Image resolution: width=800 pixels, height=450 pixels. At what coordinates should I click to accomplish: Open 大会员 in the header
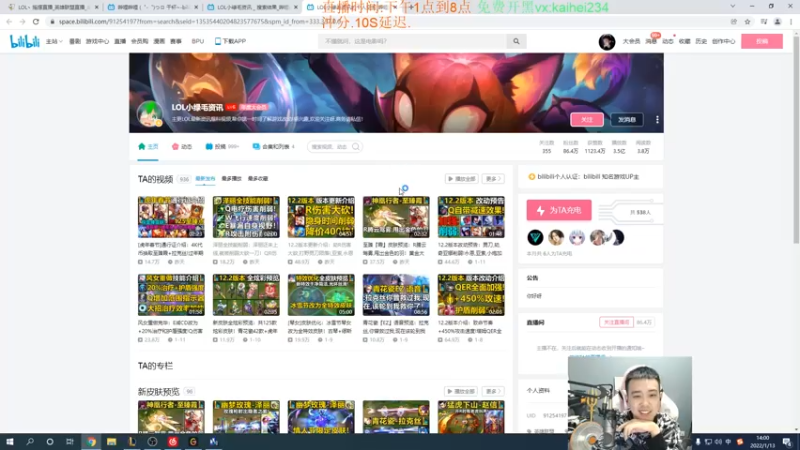coord(631,41)
